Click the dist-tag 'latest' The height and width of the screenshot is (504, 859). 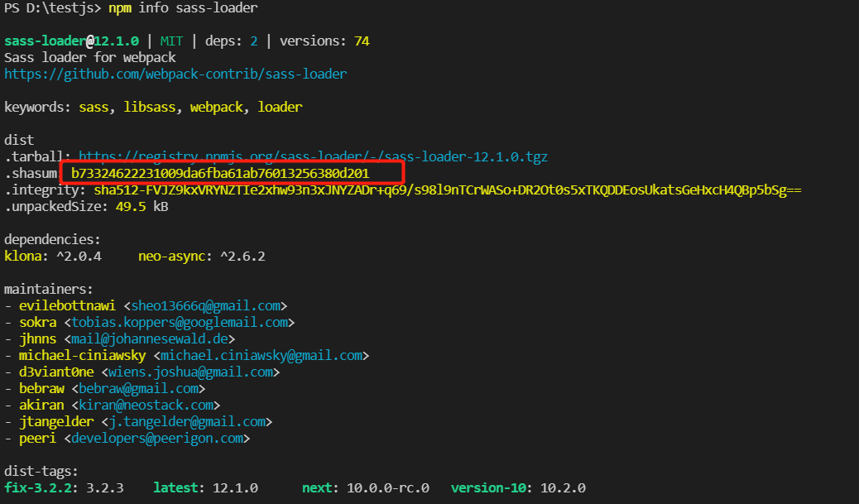pyautogui.click(x=175, y=487)
